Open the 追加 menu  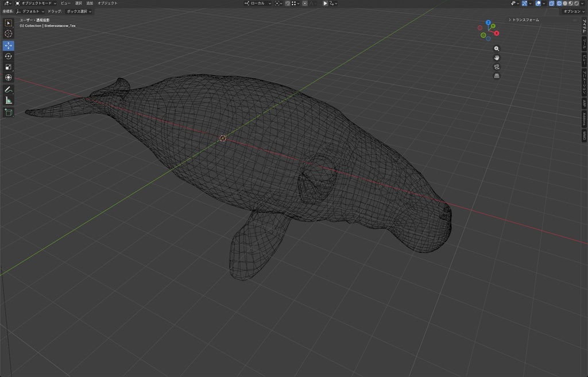click(90, 3)
